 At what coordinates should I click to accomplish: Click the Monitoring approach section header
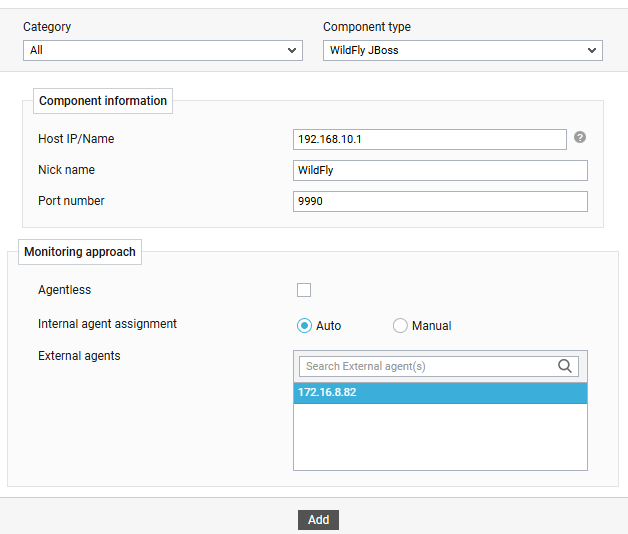(x=80, y=252)
